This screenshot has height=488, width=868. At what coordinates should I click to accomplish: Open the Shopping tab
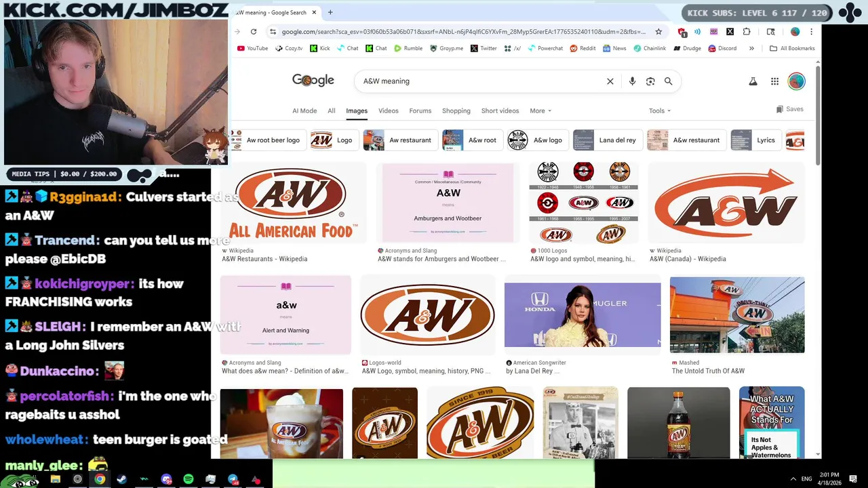456,110
